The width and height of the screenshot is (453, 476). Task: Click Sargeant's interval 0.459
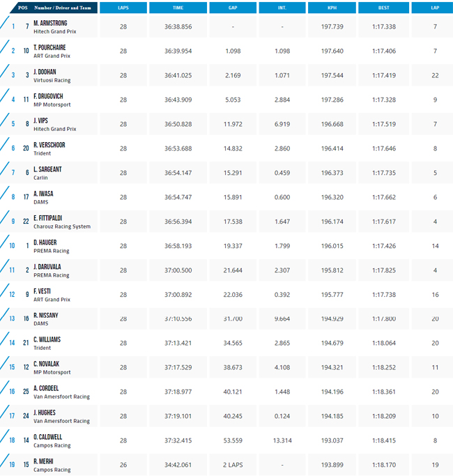(282, 173)
